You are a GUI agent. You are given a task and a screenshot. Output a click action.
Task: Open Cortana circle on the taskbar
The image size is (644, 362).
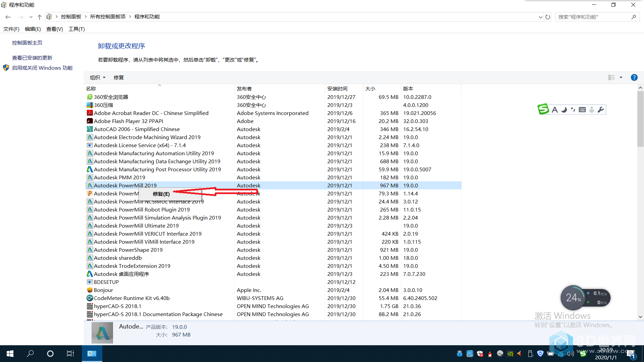(50, 354)
